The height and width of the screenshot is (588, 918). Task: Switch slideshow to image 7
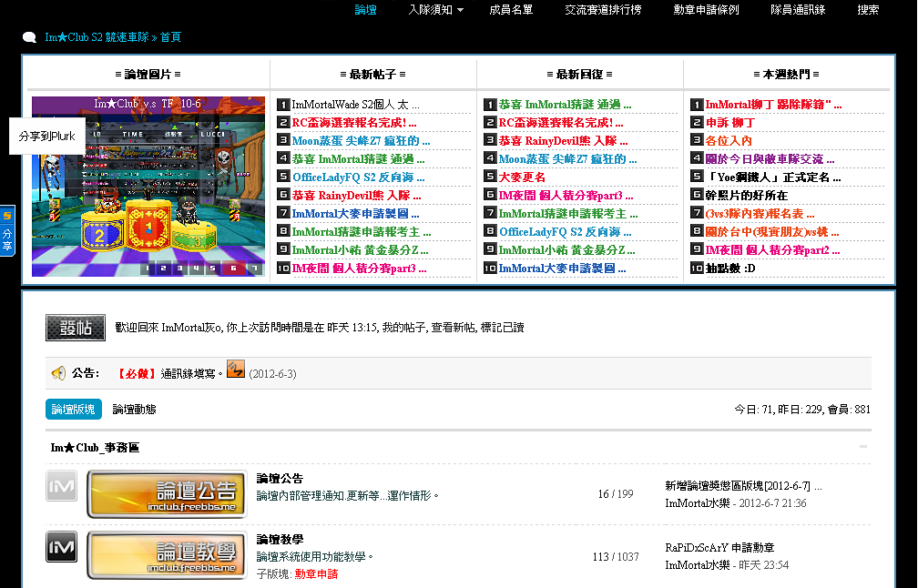(x=254, y=269)
